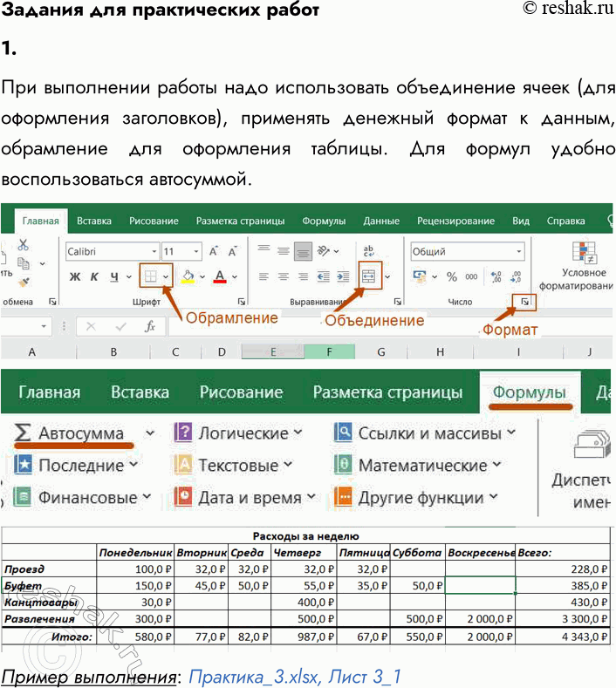616x688 pixels.
Task: Open the Формулы tab in large ribbon
Action: (530, 392)
